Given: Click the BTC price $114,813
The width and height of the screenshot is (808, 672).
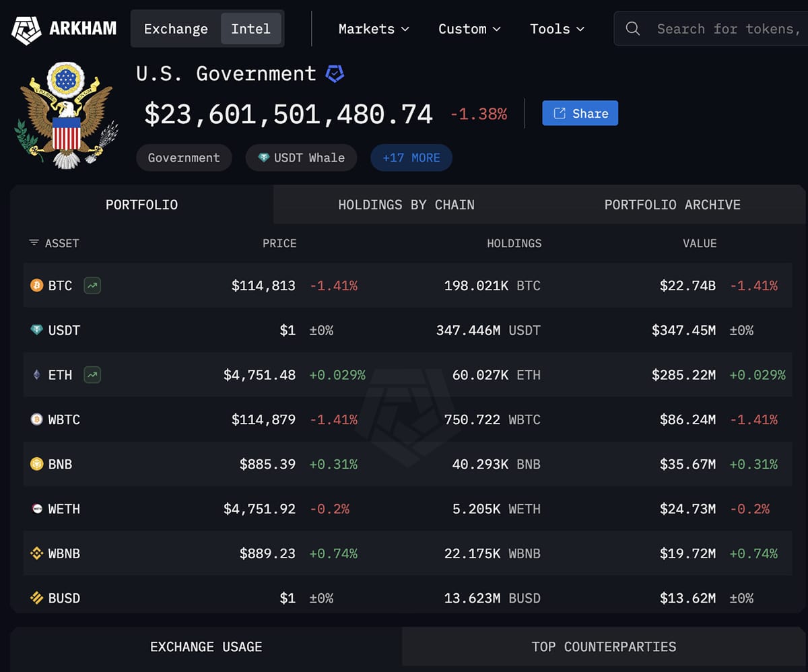Looking at the screenshot, I should click(263, 285).
